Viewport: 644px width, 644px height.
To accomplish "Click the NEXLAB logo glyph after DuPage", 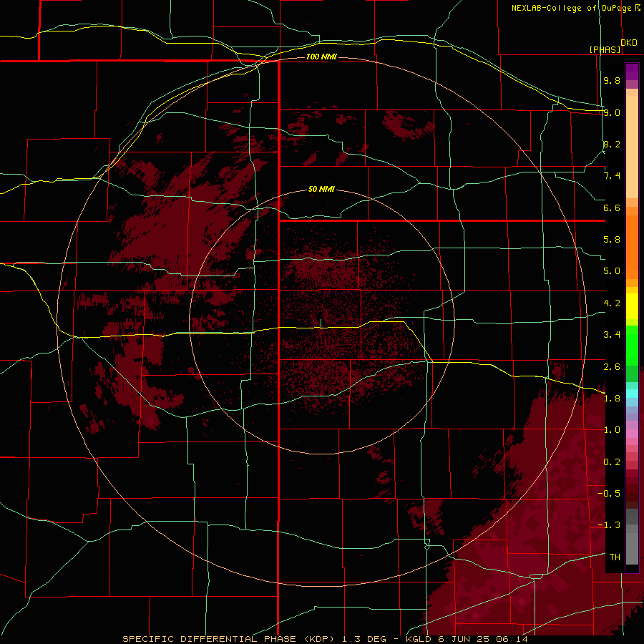I will [x=638, y=8].
